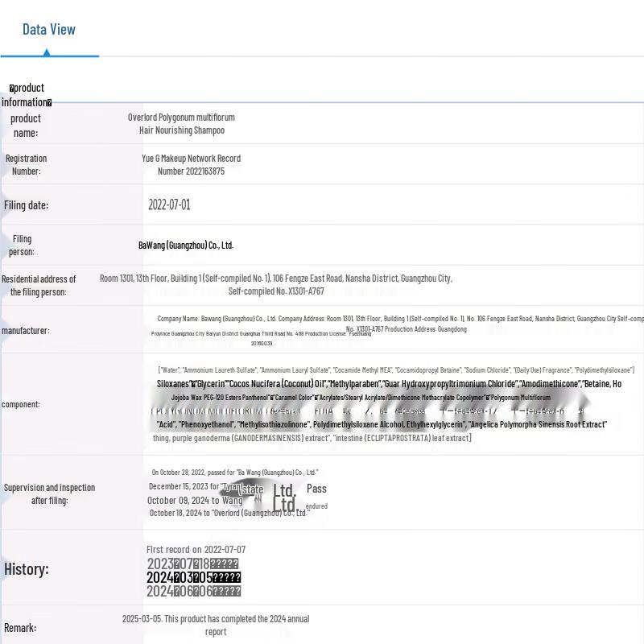
Task: Select ingredient line starting 'Siloxanes' with Glycerin
Action: click(x=389, y=384)
